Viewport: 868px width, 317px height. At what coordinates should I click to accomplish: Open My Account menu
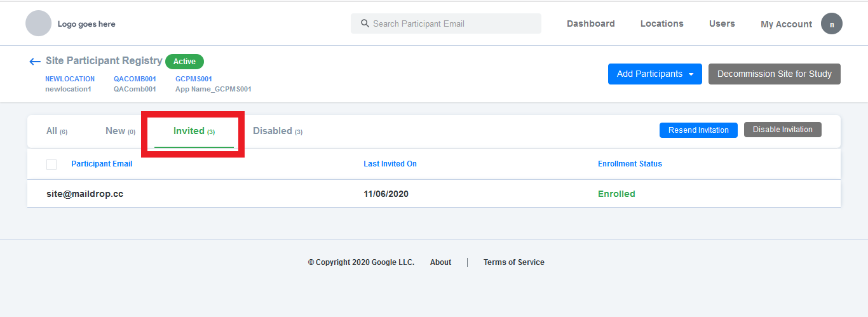point(786,24)
